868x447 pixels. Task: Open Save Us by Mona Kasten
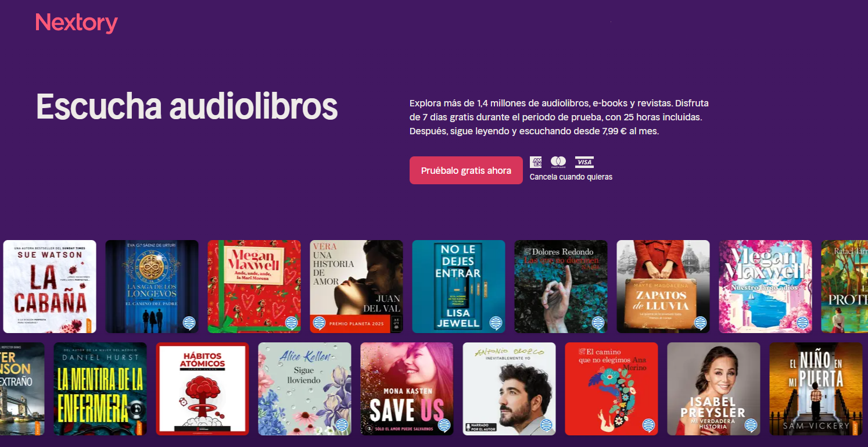407,389
